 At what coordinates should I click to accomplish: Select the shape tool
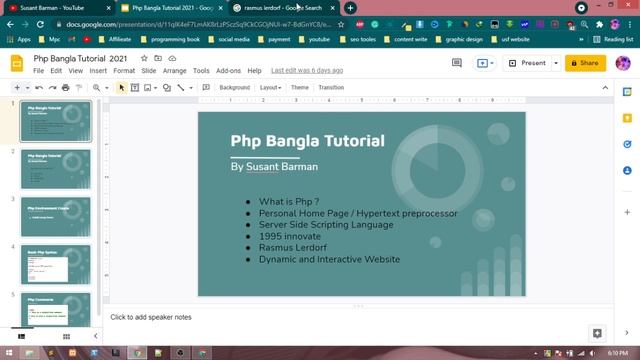tap(167, 88)
